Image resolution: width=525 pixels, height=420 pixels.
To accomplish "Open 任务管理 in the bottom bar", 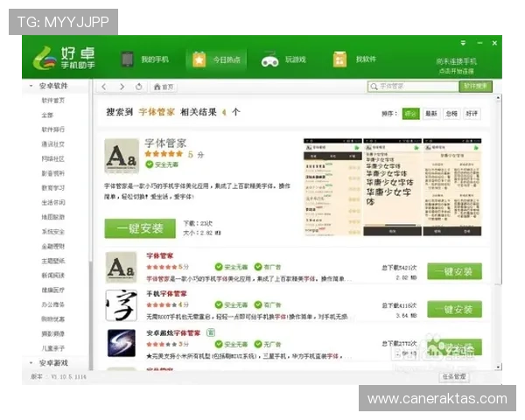I will 453,377.
